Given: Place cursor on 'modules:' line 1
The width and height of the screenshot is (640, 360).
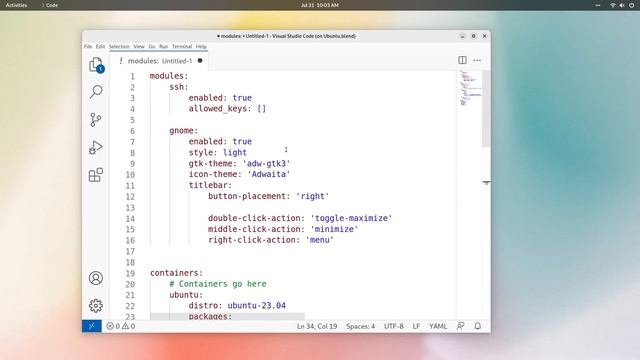Looking at the screenshot, I should coord(169,76).
